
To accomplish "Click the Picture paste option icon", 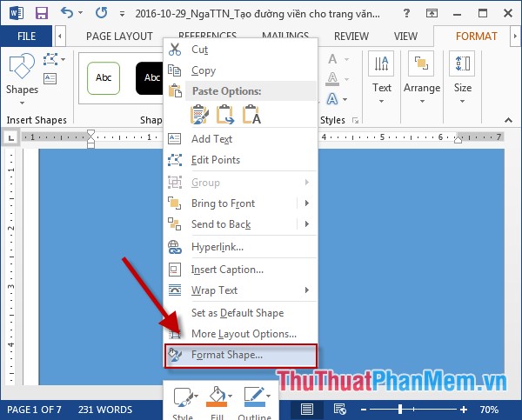I will pos(225,115).
